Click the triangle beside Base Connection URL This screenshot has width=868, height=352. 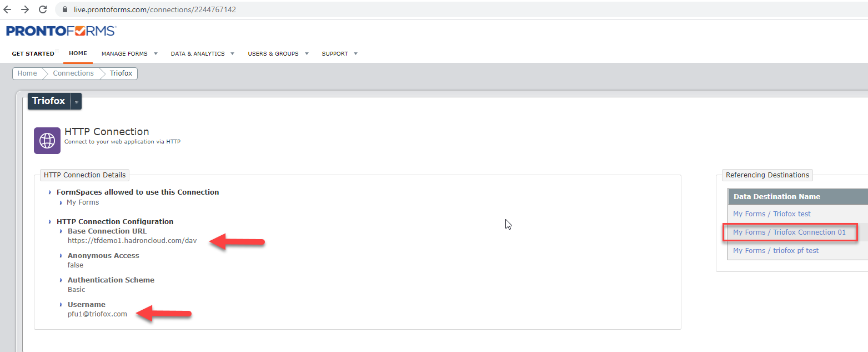coord(61,231)
